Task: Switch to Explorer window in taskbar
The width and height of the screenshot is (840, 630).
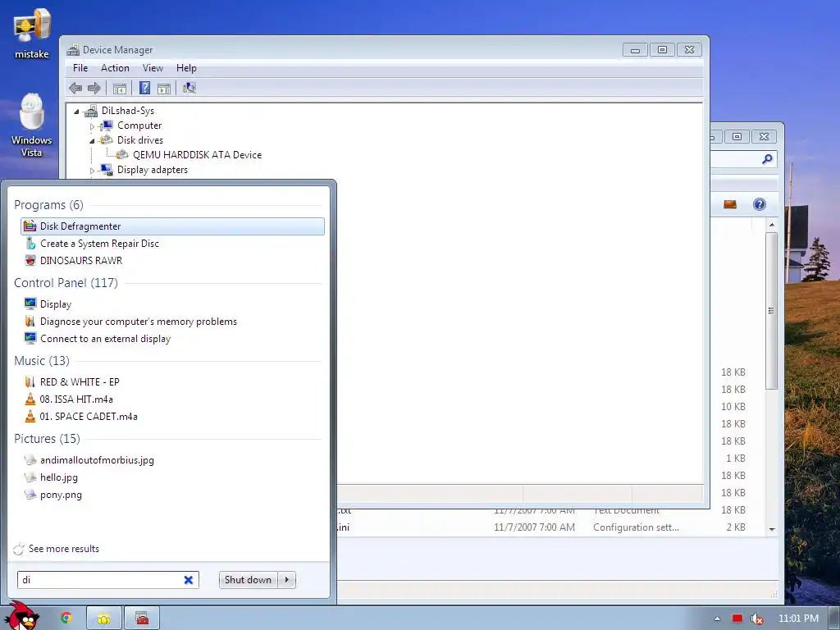Action: click(104, 619)
